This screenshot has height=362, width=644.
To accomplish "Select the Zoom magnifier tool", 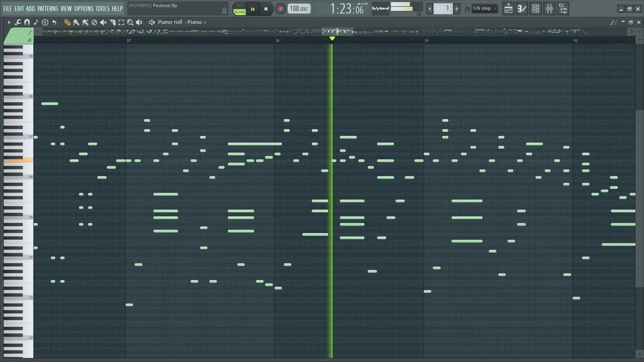I will [x=130, y=22].
